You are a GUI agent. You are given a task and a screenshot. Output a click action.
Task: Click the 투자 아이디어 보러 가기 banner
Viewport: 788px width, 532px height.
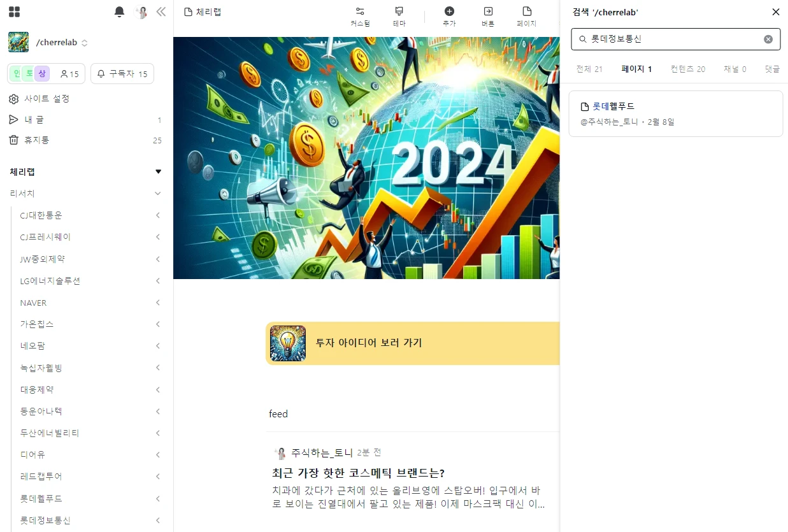[x=413, y=343]
